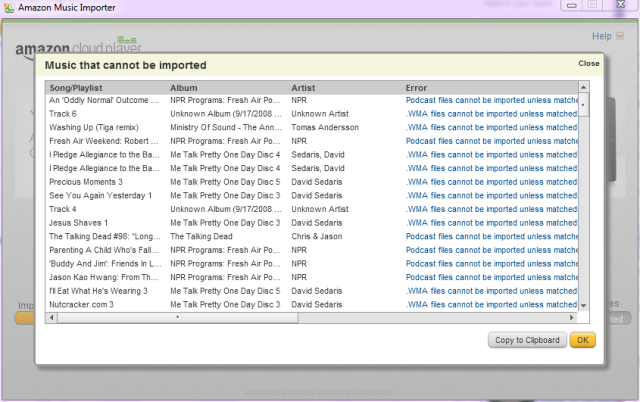Open error link for Nutcracker.com 3
The height and width of the screenshot is (402, 640).
pyautogui.click(x=491, y=304)
